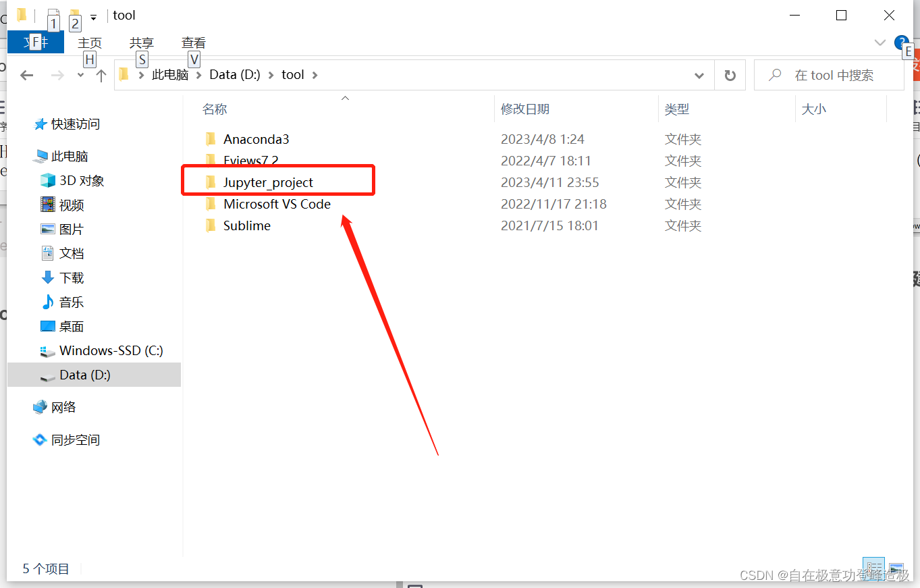Click the 同步空间 sync icon
This screenshot has width=920, height=588.
[x=40, y=440]
